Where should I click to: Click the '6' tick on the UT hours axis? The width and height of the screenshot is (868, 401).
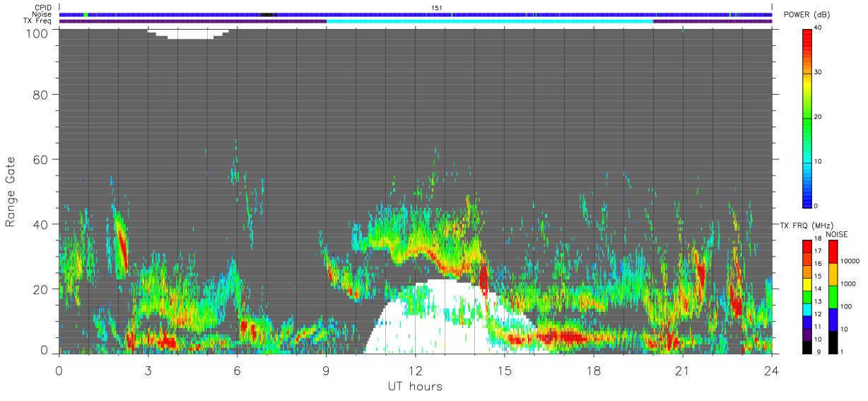pyautogui.click(x=237, y=371)
